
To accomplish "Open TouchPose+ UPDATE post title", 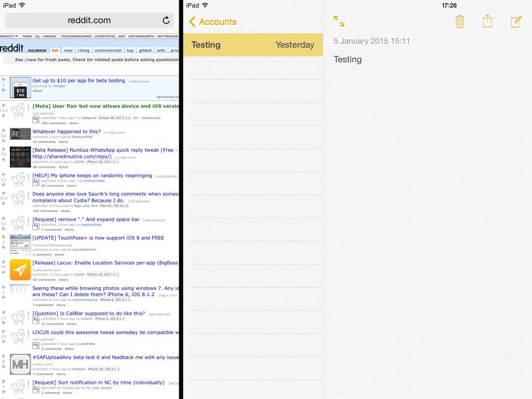I will click(x=98, y=238).
